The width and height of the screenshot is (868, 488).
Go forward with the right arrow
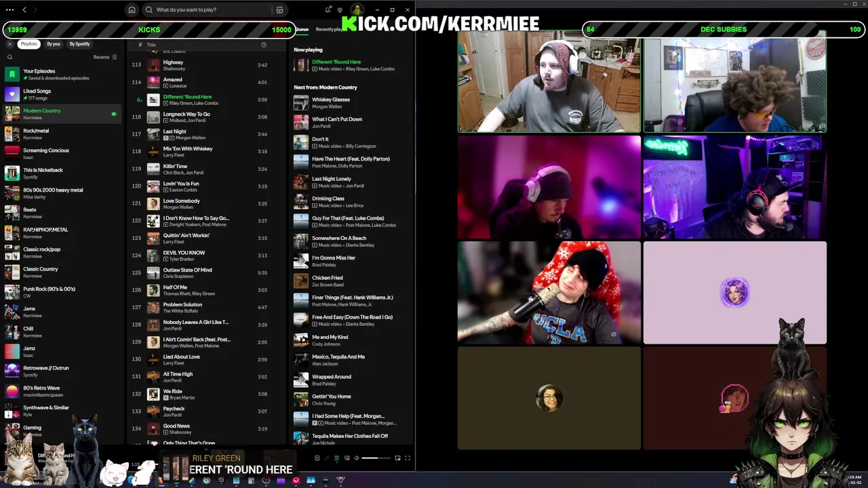point(35,9)
